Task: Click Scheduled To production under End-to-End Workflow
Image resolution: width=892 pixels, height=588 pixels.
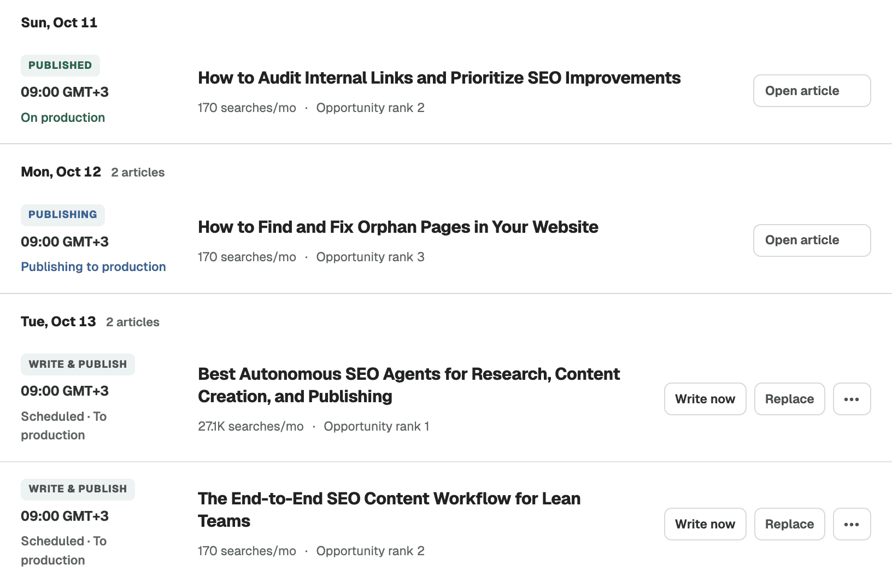Action: (x=63, y=550)
